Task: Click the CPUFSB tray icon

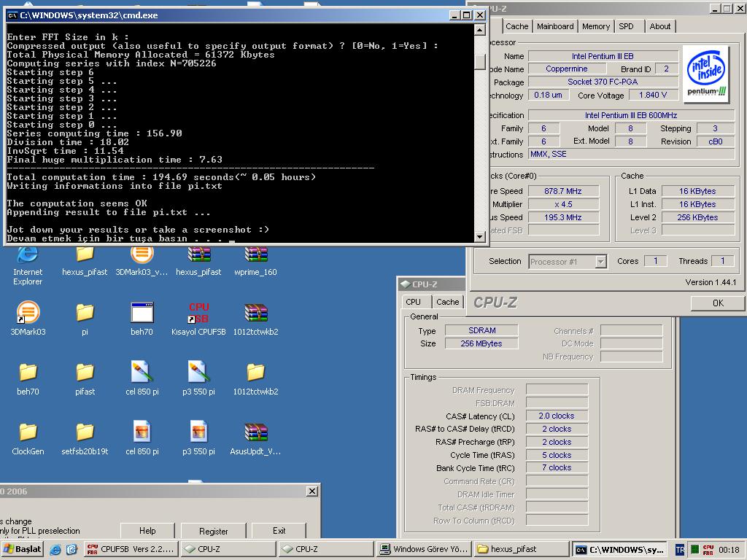Action: click(708, 550)
